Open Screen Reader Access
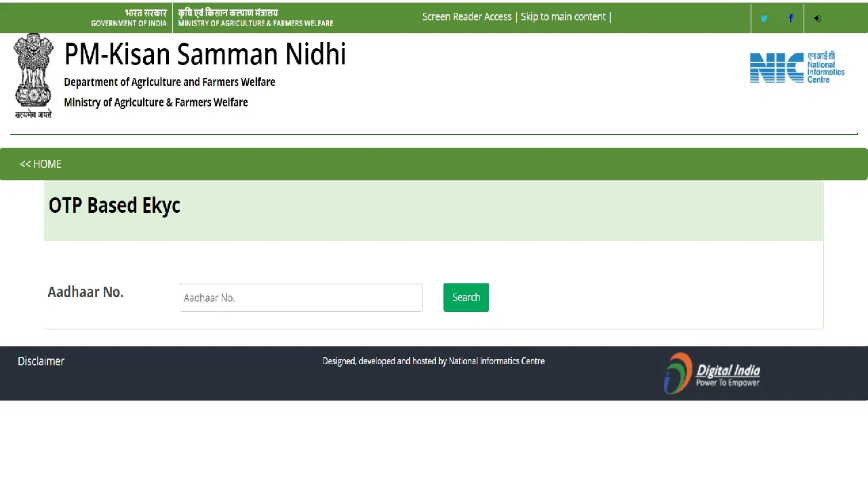Viewport: 868px width, 488px height. [x=467, y=16]
